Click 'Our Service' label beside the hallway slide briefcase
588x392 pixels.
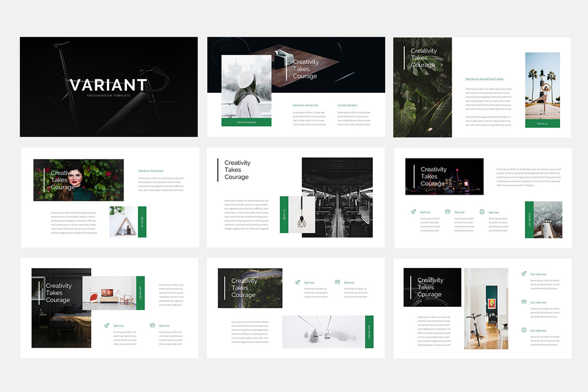[x=538, y=302]
